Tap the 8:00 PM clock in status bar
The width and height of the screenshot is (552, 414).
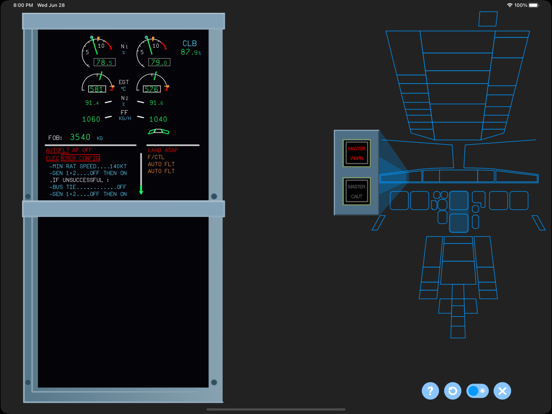[x=23, y=5]
